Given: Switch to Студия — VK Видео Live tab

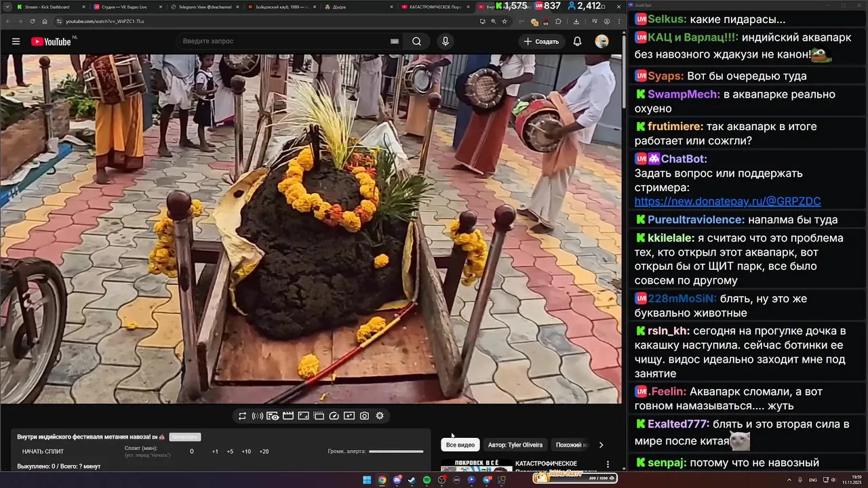Looking at the screenshot, I should coord(127,7).
